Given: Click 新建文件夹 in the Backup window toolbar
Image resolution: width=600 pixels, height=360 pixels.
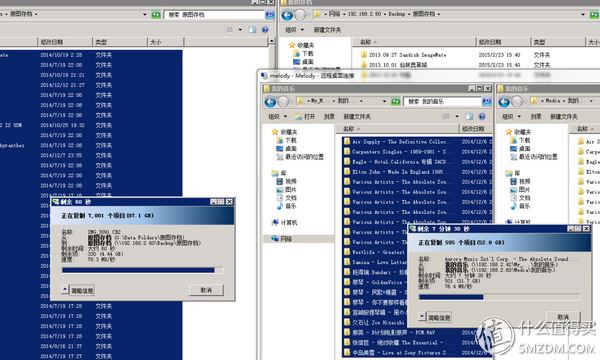Looking at the screenshot, I should [327, 29].
